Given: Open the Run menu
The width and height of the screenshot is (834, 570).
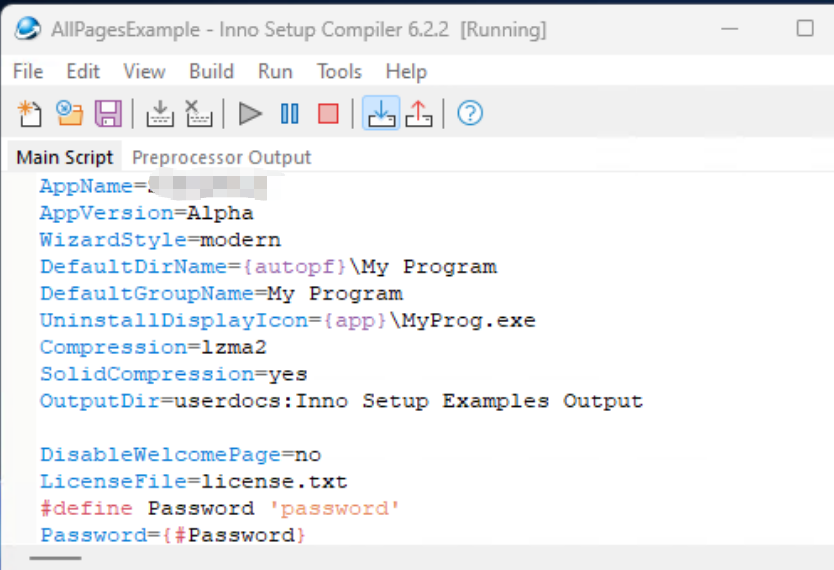Looking at the screenshot, I should point(275,71).
